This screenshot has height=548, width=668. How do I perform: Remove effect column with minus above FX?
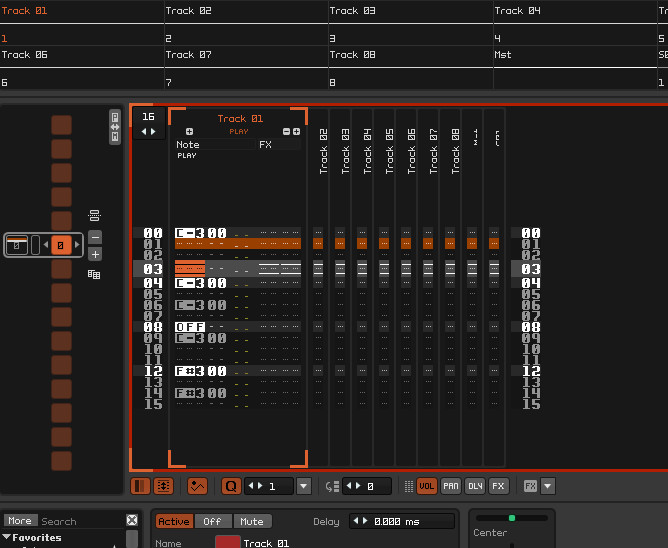tap(286, 132)
